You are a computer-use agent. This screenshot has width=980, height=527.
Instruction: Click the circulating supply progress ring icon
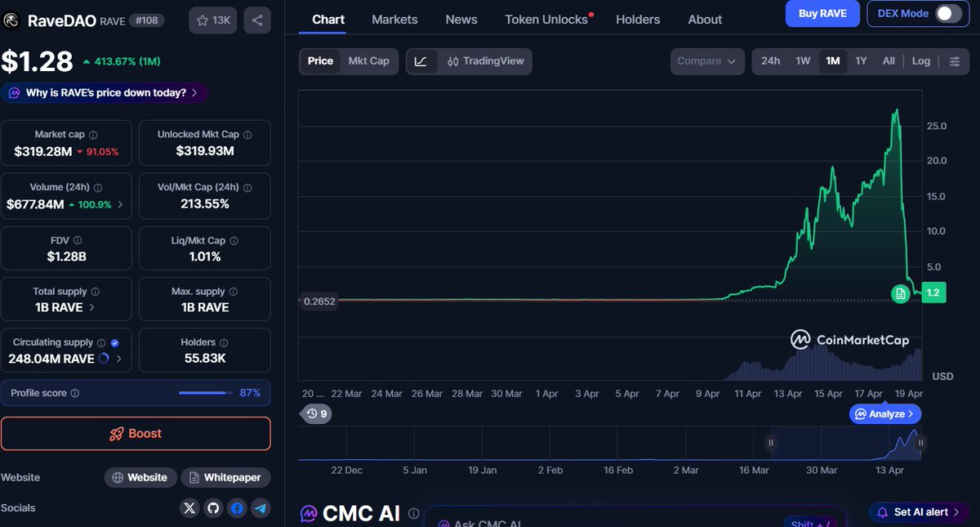pos(104,359)
